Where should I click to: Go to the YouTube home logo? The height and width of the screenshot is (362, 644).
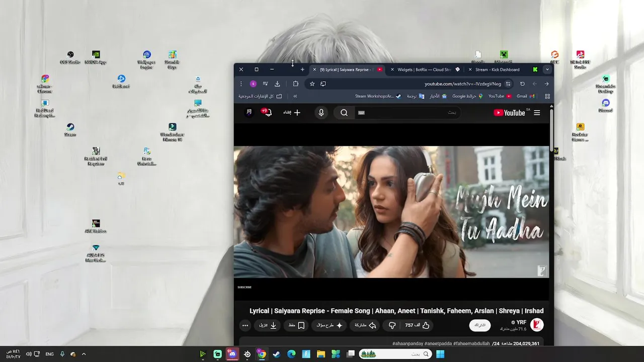coord(509,113)
